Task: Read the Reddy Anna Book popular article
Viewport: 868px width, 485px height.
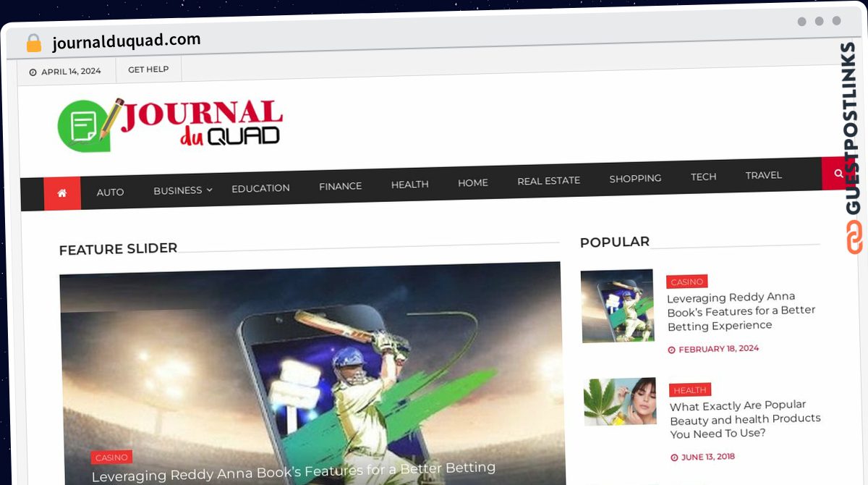Action: (741, 311)
